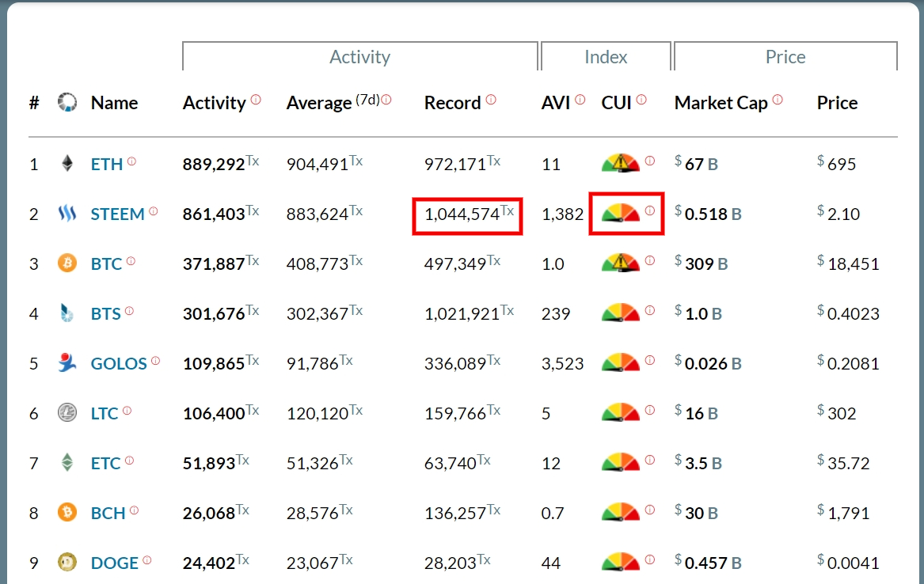This screenshot has height=584, width=924.
Task: Click the Ethereum coin logo icon
Action: click(x=67, y=163)
